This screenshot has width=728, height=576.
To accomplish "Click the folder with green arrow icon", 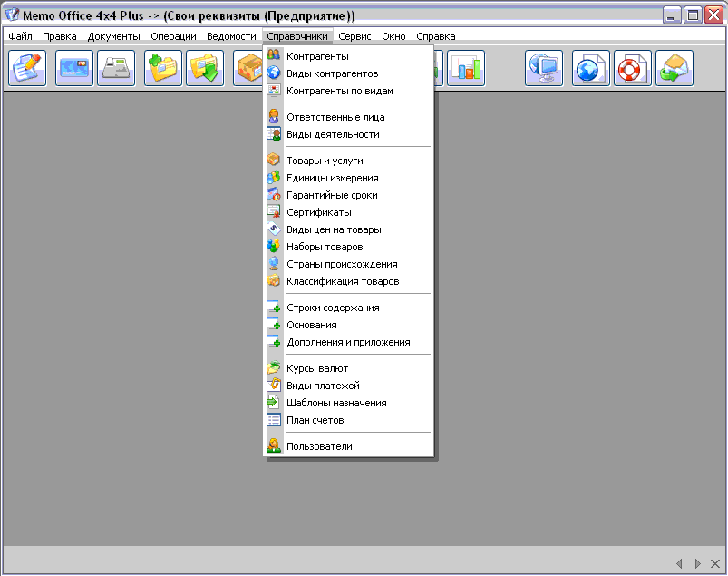I will [205, 68].
